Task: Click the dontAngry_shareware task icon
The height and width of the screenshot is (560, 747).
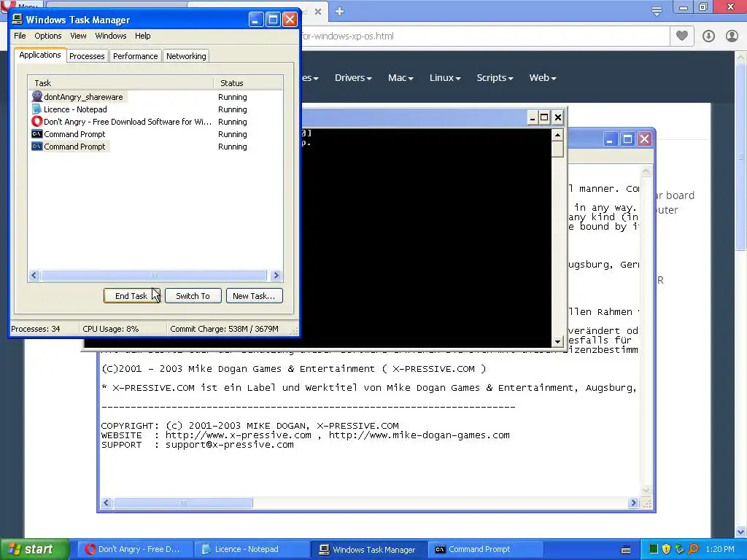Action: point(36,97)
